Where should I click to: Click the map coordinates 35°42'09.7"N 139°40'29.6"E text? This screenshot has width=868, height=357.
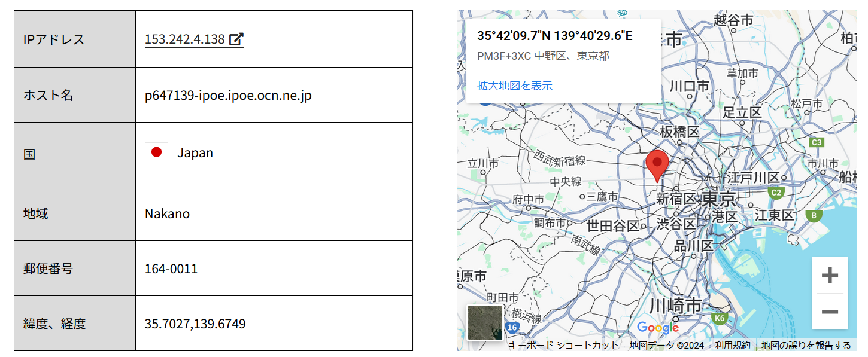(555, 35)
